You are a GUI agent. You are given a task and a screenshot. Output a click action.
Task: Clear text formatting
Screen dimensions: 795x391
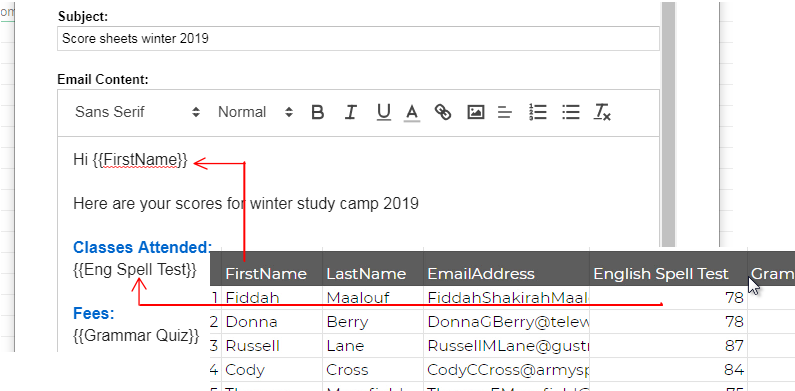point(602,112)
